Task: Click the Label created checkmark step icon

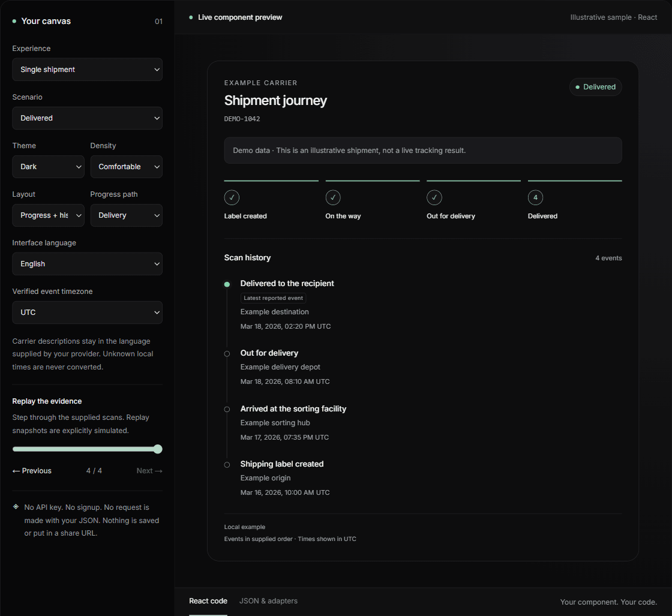Action: (x=232, y=197)
